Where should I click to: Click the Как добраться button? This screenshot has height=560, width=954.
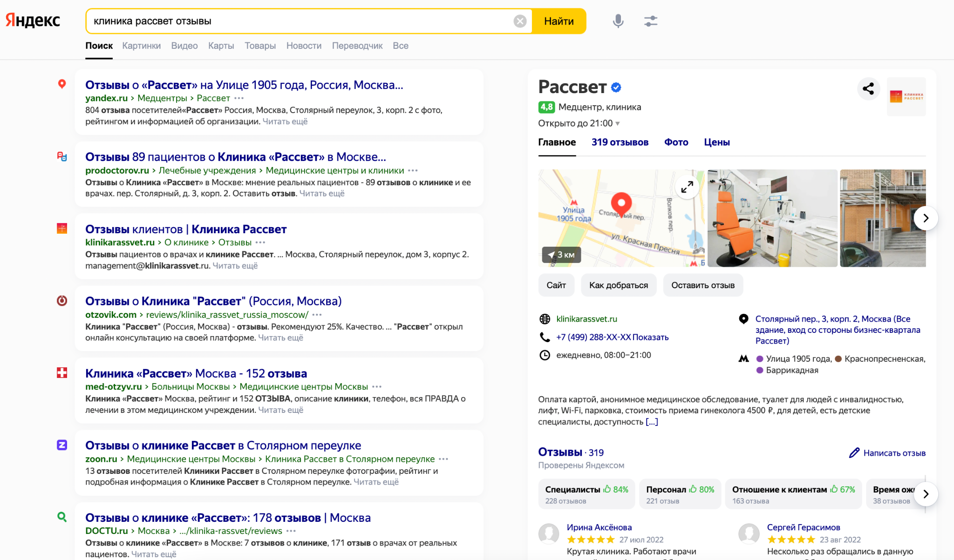pyautogui.click(x=618, y=285)
